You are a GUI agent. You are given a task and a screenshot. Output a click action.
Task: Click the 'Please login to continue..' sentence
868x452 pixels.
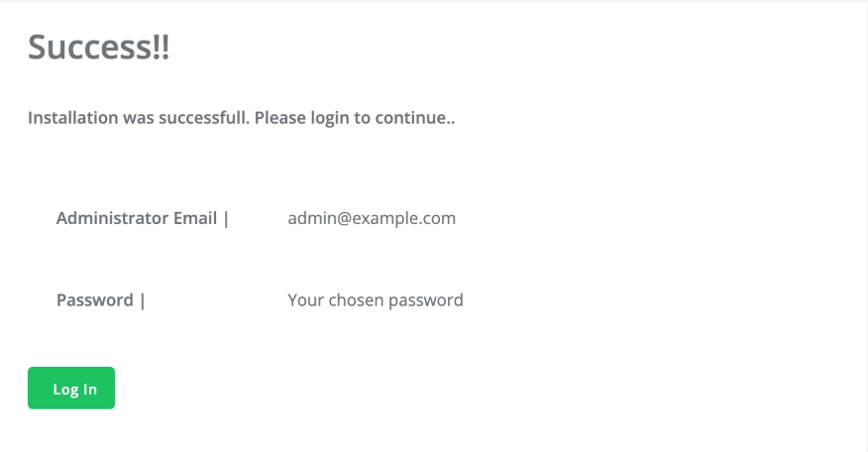(x=355, y=117)
